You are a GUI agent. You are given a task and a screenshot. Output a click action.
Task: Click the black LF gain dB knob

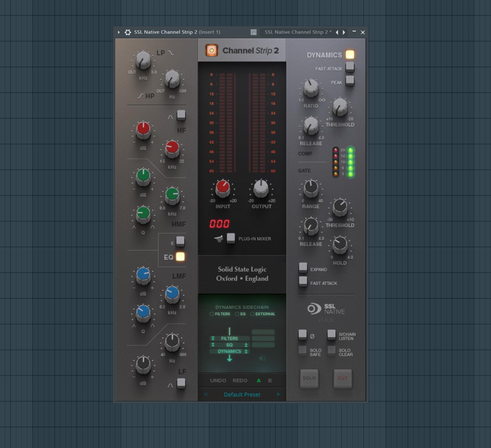click(x=143, y=365)
